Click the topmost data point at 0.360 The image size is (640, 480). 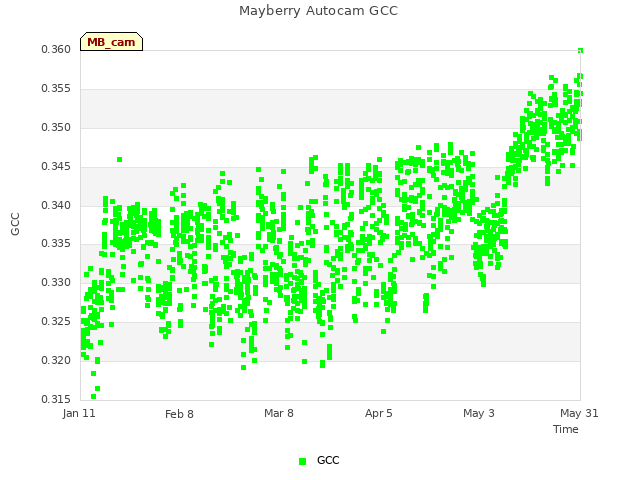[x=580, y=51]
